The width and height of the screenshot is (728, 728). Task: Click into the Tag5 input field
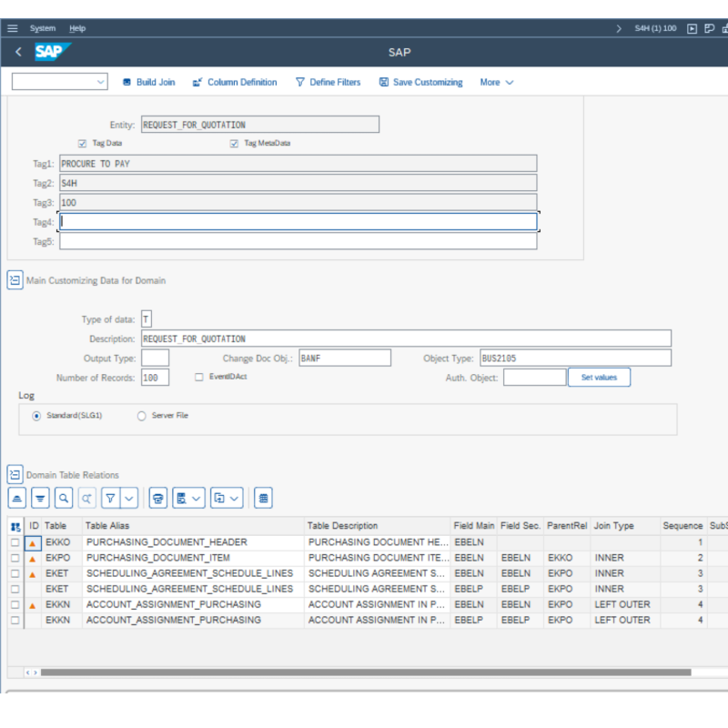298,242
